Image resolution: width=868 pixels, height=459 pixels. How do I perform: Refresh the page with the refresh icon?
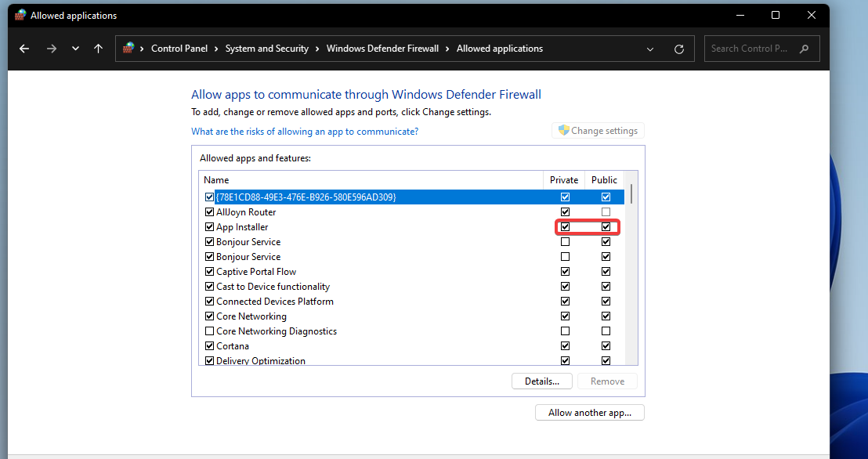(678, 49)
